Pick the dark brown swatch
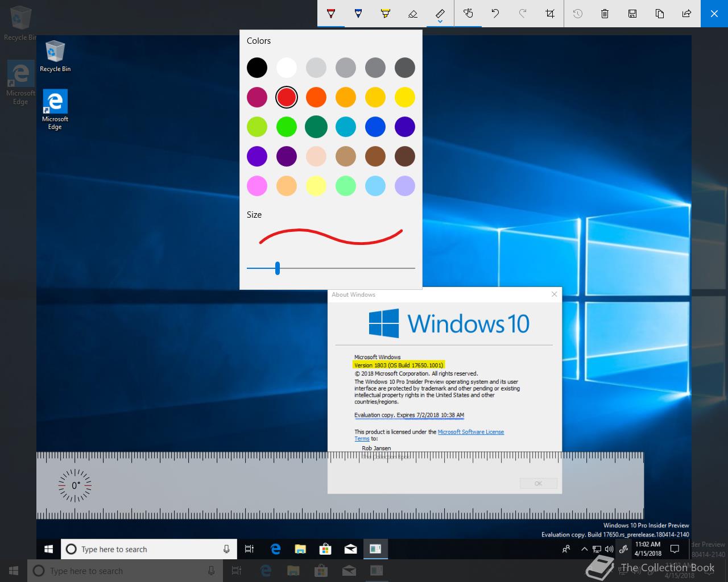728x582 pixels. [x=405, y=156]
